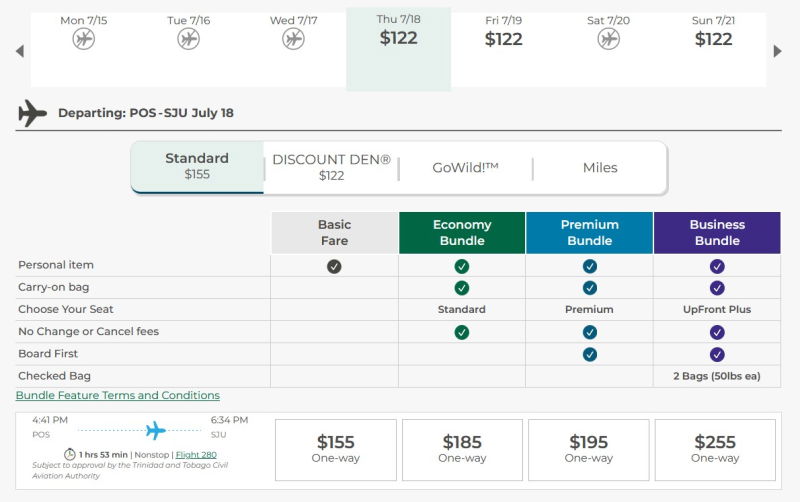
Task: Click the flight duration clock icon
Action: pos(70,454)
